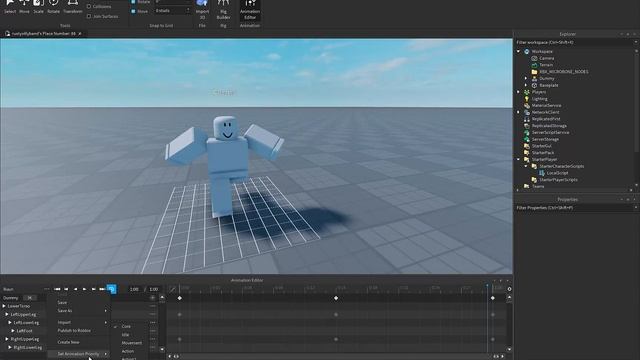Select the first summary keyframe diamond

(x=180, y=298)
